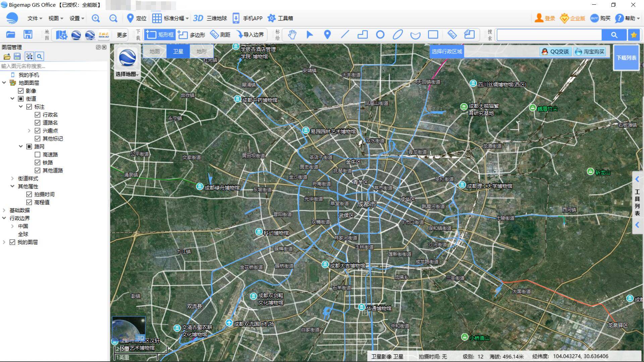
Task: Select the 多边形 polygon download tool
Action: tap(191, 35)
